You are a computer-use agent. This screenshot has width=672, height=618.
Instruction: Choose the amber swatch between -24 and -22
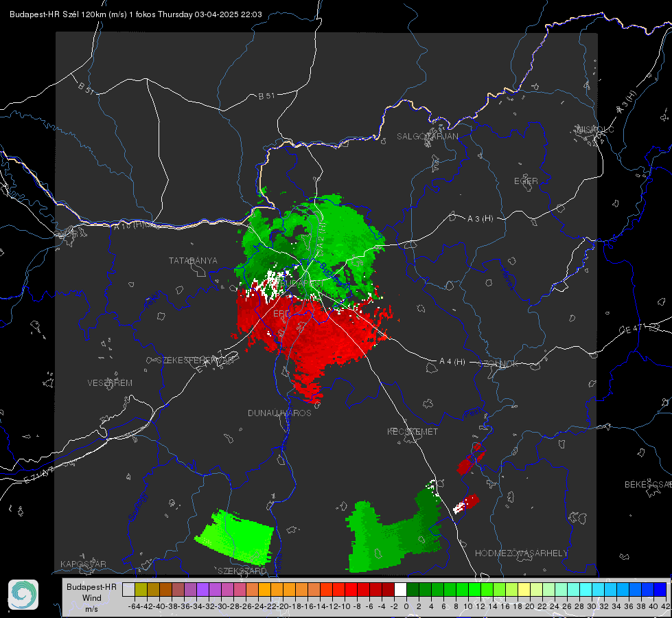tap(264, 590)
